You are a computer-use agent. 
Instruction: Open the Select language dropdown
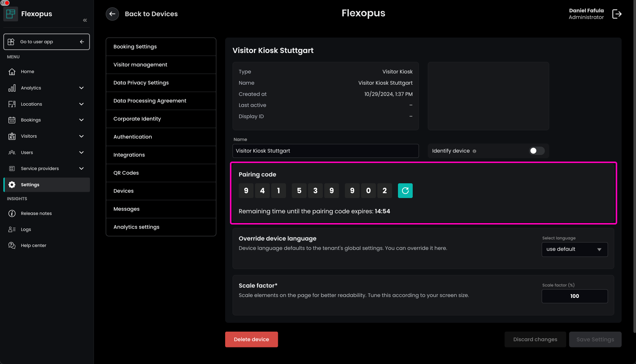click(574, 250)
